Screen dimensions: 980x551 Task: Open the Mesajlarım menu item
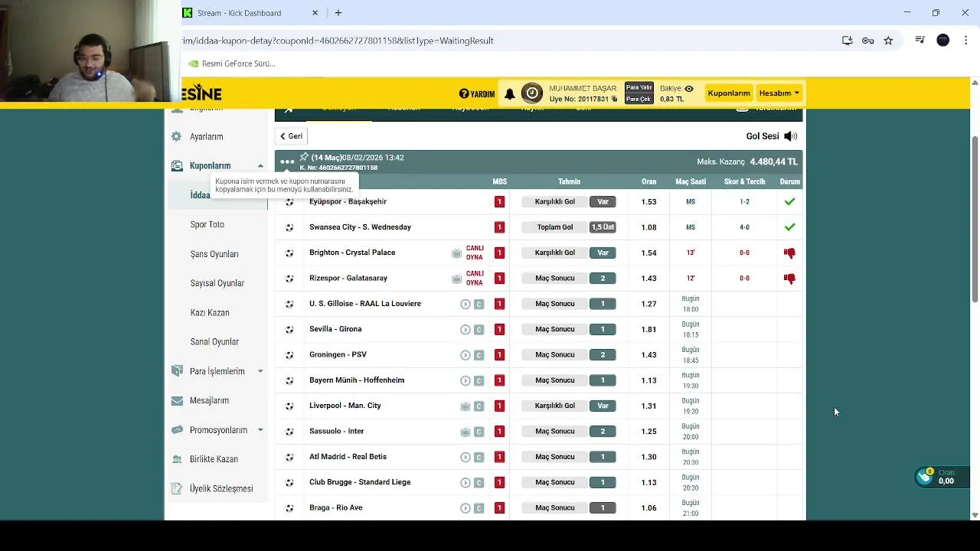(x=209, y=400)
